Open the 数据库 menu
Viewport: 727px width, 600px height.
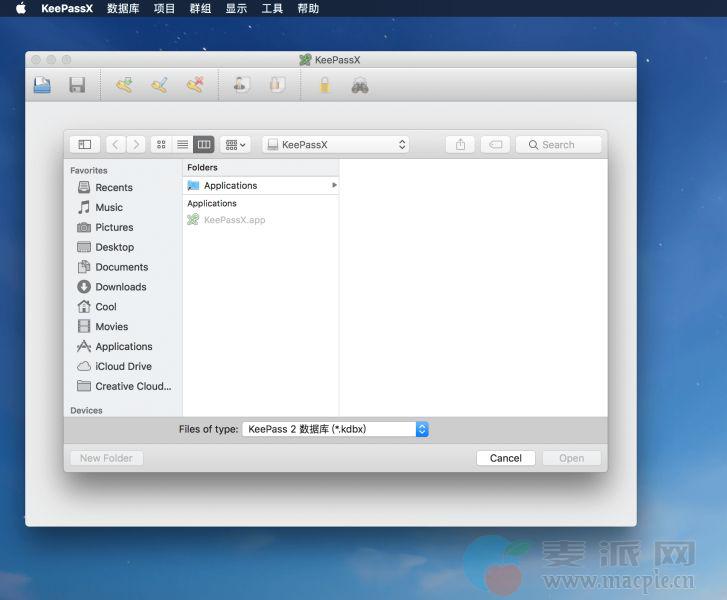(122, 8)
